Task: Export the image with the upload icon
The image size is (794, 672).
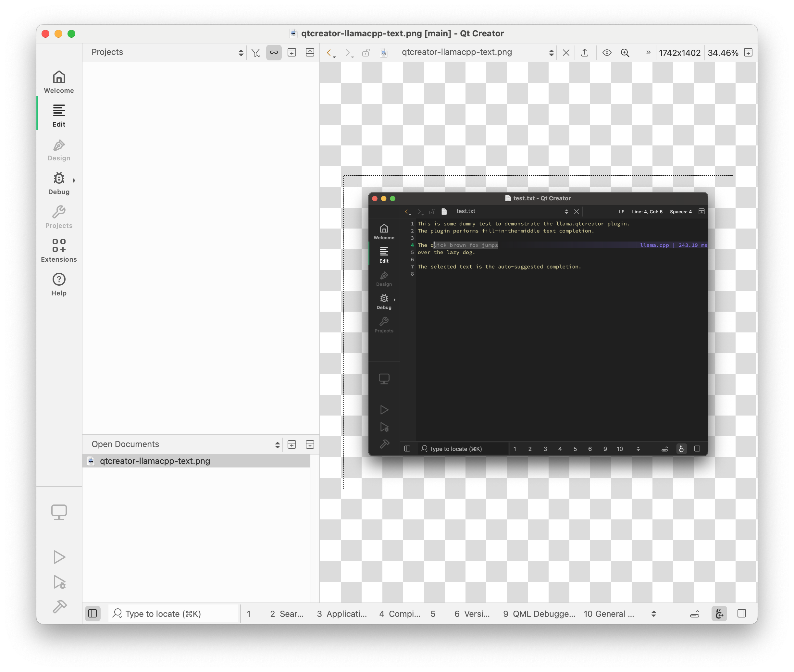Action: tap(585, 53)
